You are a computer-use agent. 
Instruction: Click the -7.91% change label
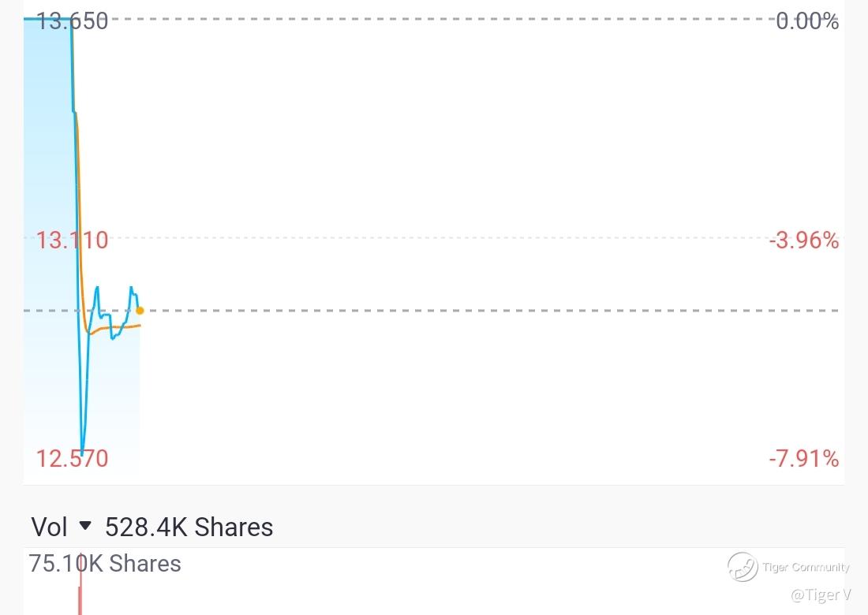point(804,459)
